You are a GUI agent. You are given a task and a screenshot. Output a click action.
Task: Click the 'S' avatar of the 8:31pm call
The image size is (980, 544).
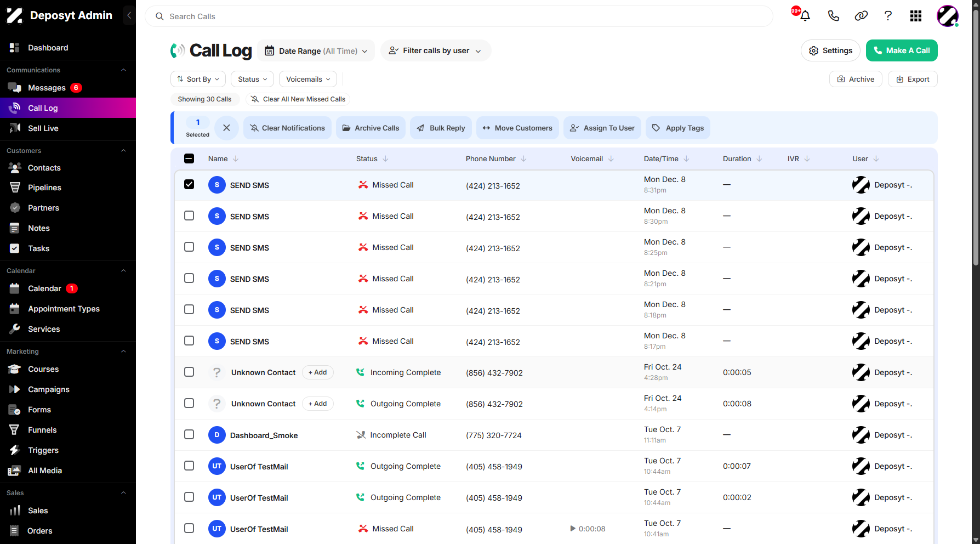[x=217, y=185]
